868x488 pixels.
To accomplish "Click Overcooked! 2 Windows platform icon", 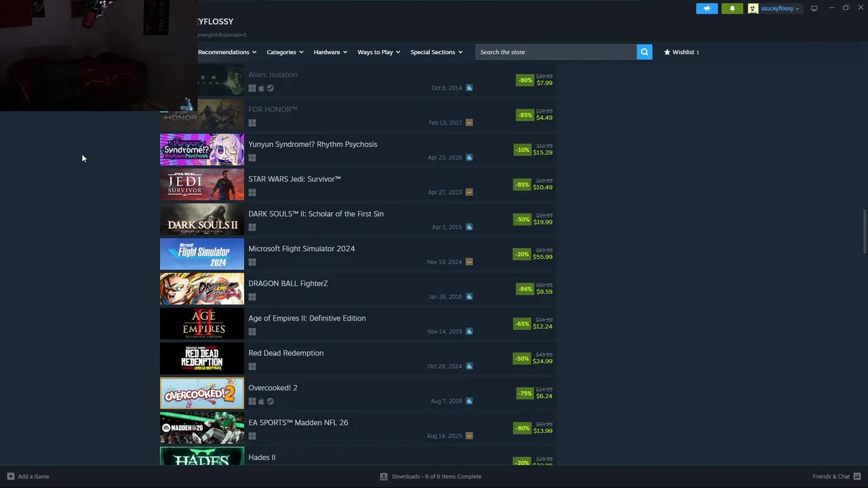I will pyautogui.click(x=252, y=401).
